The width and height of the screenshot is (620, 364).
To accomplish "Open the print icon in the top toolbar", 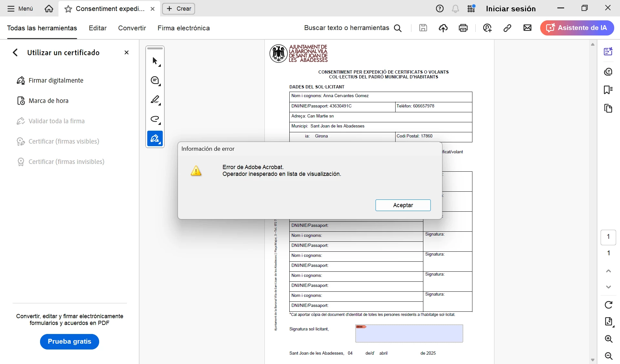I will click(x=463, y=28).
